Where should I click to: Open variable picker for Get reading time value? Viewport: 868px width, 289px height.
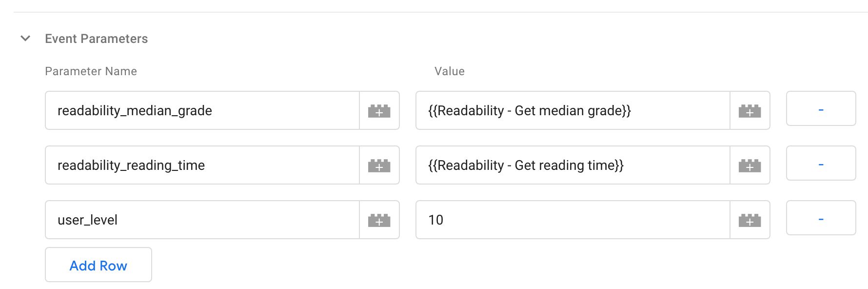(750, 165)
